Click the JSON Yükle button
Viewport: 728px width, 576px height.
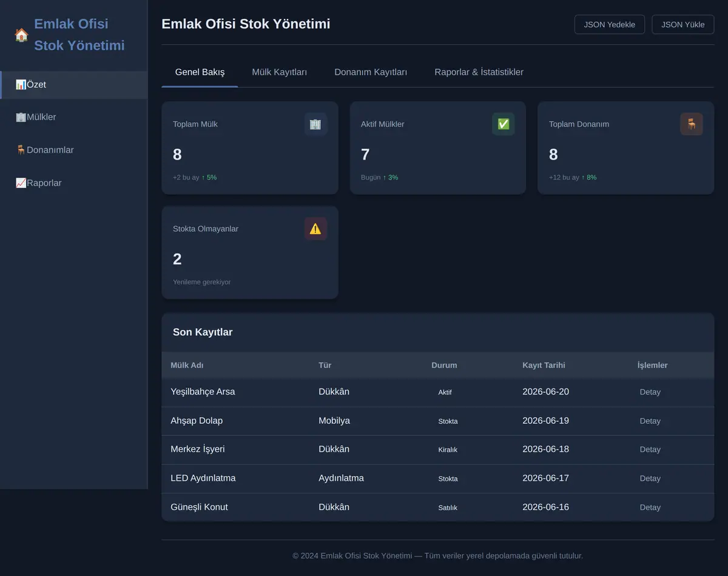pos(683,25)
